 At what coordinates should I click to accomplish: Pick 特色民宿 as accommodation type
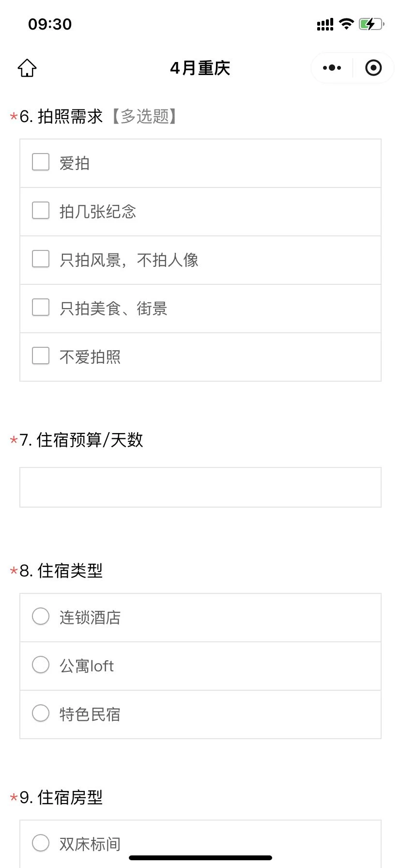point(41,713)
